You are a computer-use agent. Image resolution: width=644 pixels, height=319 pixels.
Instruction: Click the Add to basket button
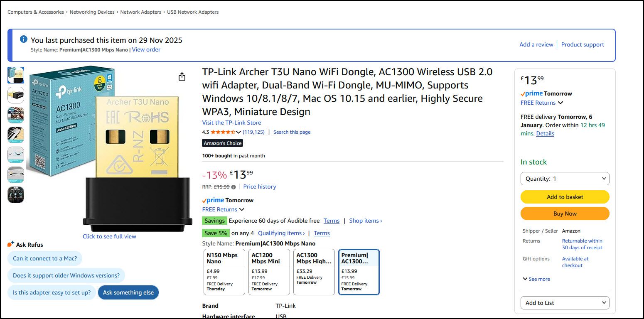click(x=565, y=197)
